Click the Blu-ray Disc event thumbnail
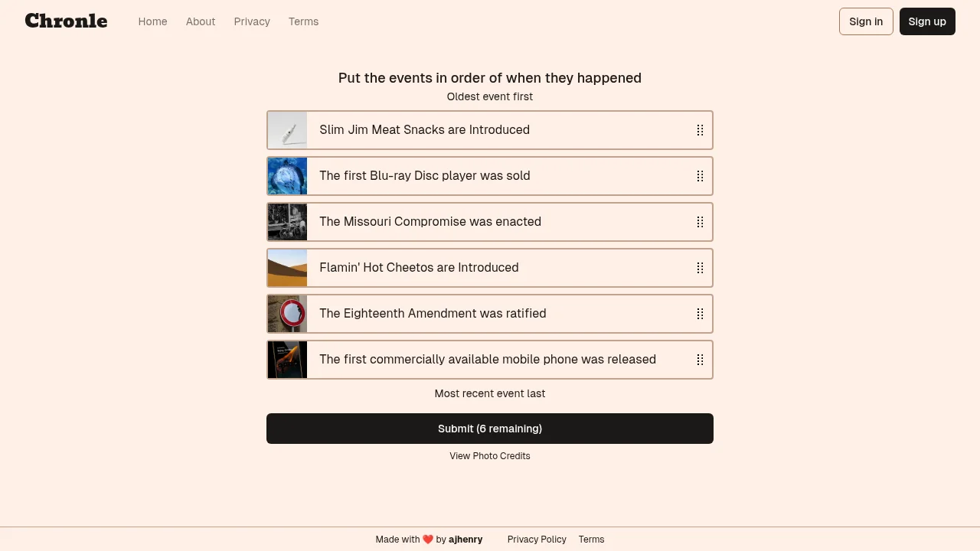 (288, 176)
